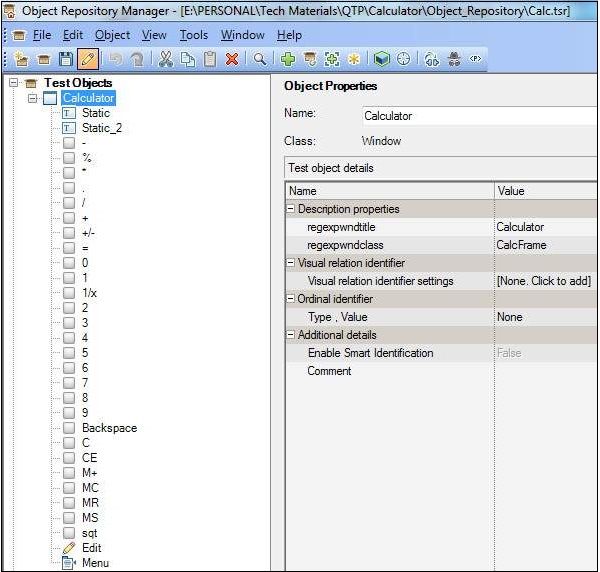
Task: Collapse the Ordinal identifier section
Action: [291, 299]
